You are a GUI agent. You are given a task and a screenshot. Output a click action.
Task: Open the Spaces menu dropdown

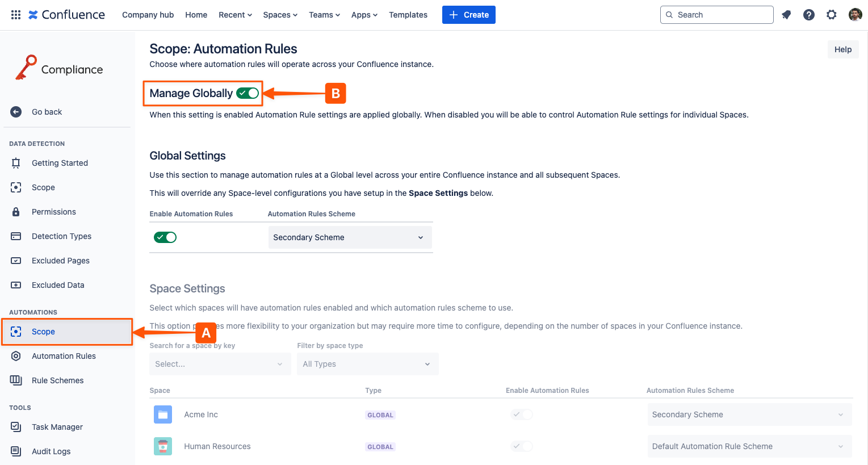pyautogui.click(x=280, y=15)
